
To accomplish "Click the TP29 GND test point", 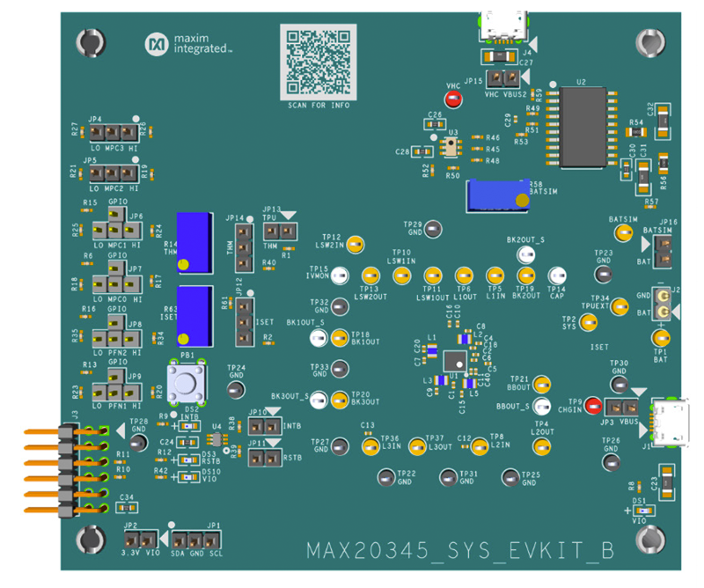I will click(433, 231).
